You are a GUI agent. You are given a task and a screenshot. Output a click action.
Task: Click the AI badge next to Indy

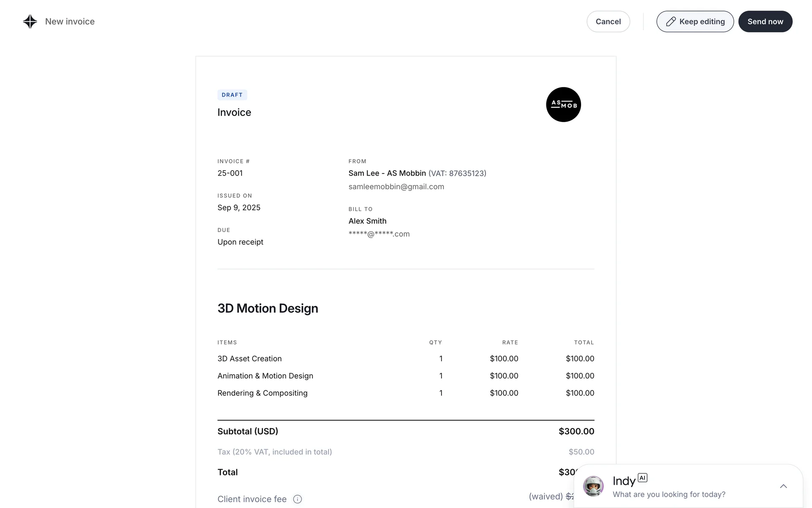[x=642, y=478]
